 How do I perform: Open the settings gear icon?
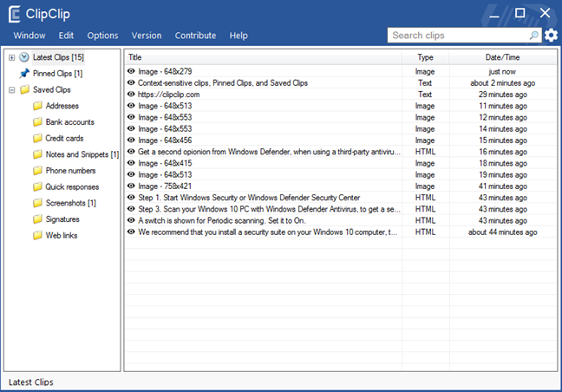coord(551,35)
